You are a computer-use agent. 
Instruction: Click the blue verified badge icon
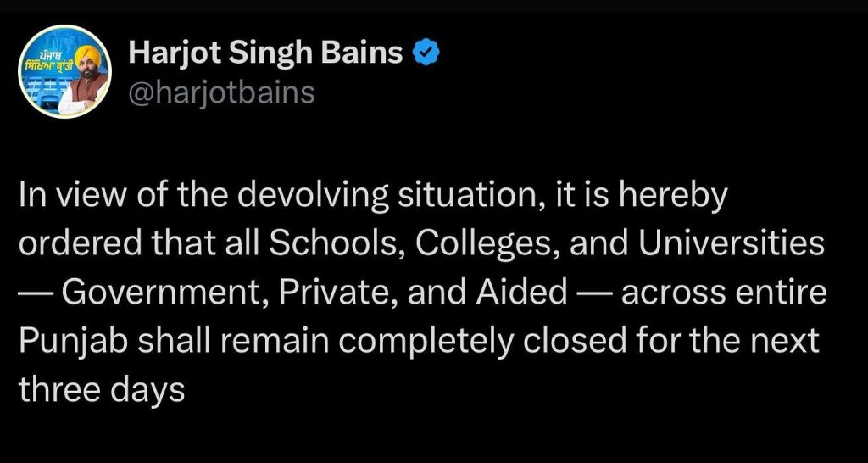(426, 54)
